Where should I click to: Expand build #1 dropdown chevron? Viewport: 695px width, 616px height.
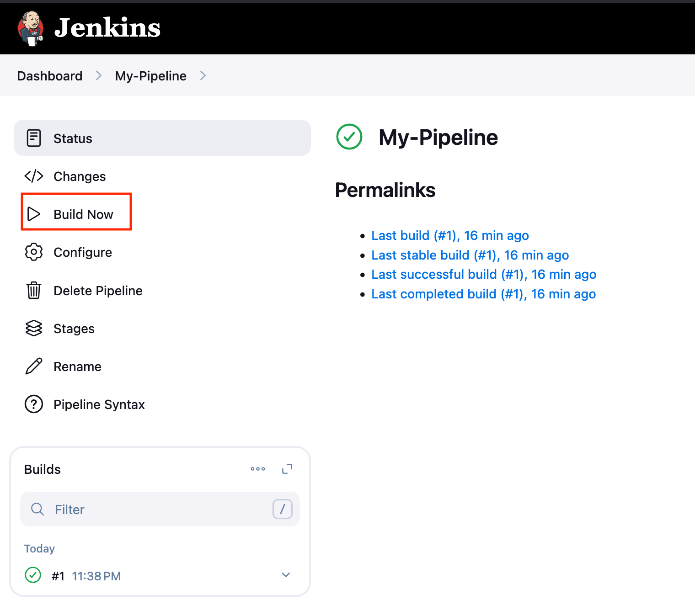(x=286, y=575)
